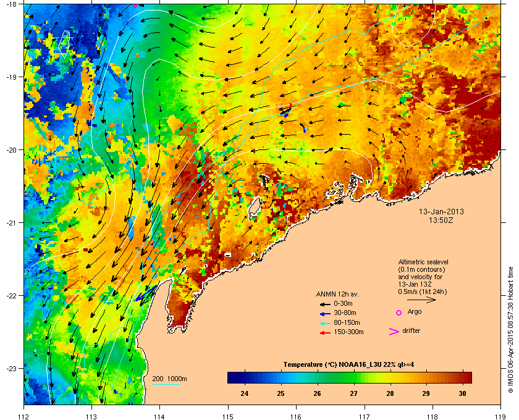Viewport: 519px width, 420px height.
Task: Click the color bar tick label '29'
Action: [426, 393]
